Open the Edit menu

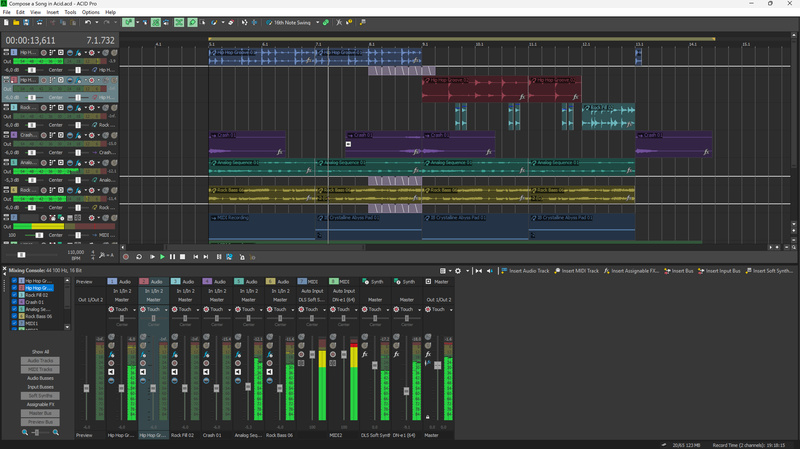click(x=20, y=12)
